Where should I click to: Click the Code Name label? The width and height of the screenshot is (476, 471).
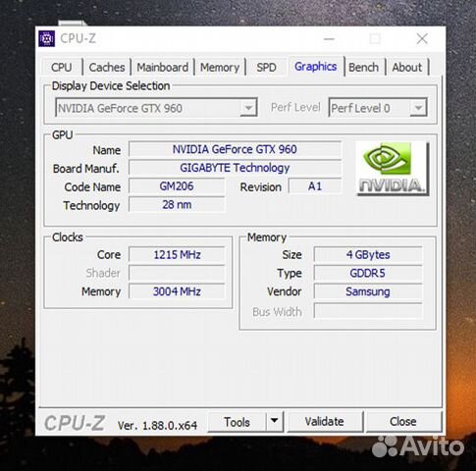(92, 187)
